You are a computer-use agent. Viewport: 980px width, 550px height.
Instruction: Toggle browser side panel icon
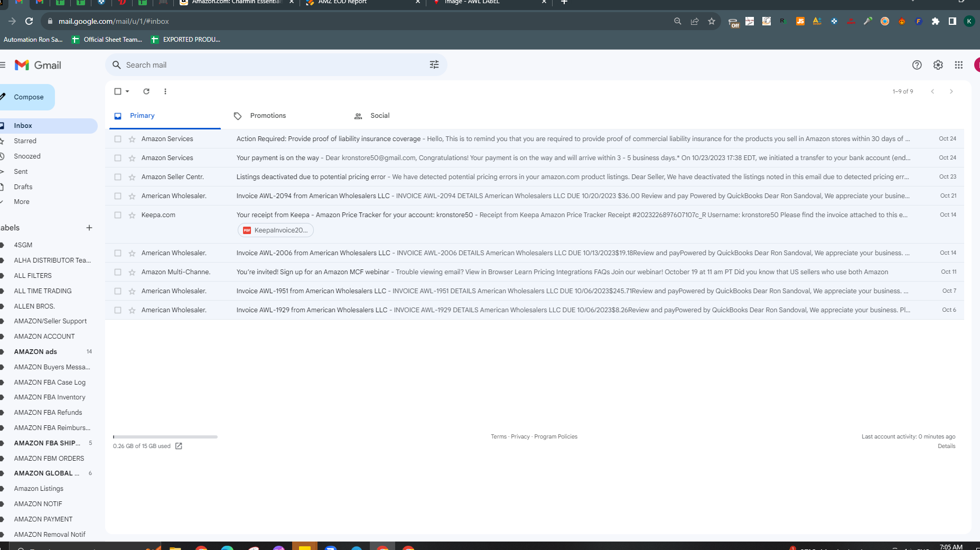click(x=953, y=21)
